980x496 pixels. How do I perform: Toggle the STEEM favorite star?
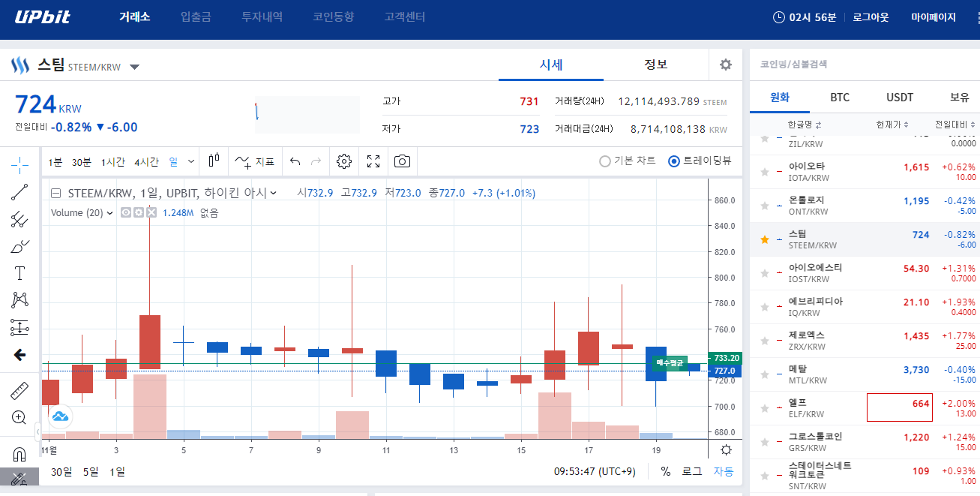tap(765, 239)
